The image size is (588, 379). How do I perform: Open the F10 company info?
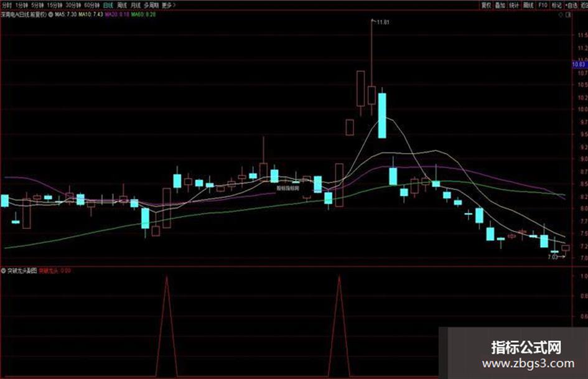pyautogui.click(x=543, y=5)
